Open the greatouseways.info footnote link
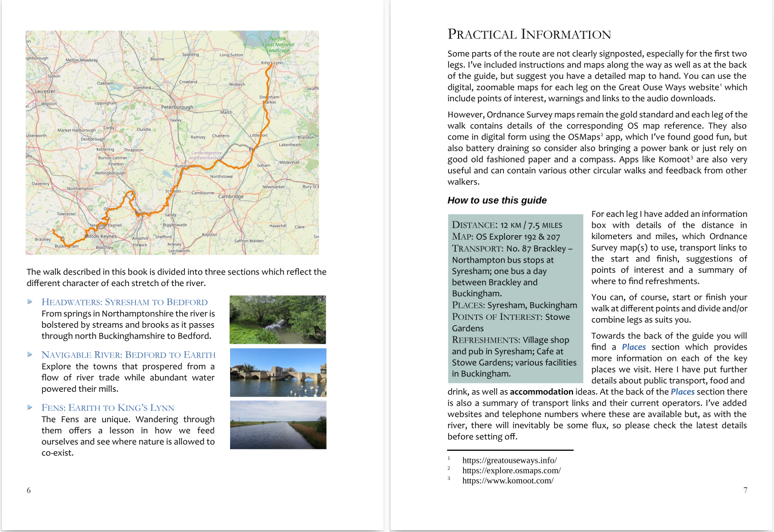 [x=510, y=460]
